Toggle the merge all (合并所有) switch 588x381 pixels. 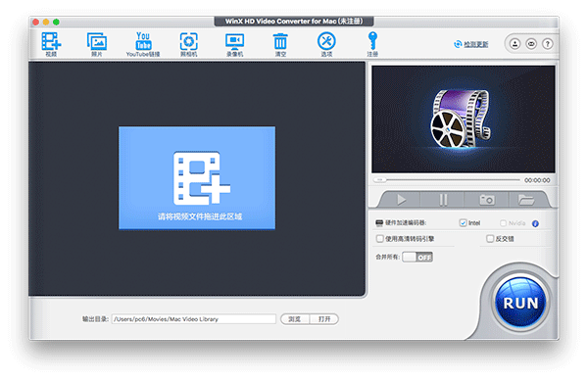(417, 257)
